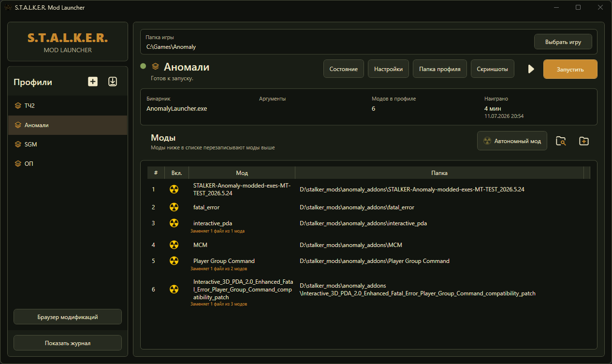Viewport: 612px width, 364px height.
Task: Click the layers icon next to ОП profile
Action: [18, 164]
